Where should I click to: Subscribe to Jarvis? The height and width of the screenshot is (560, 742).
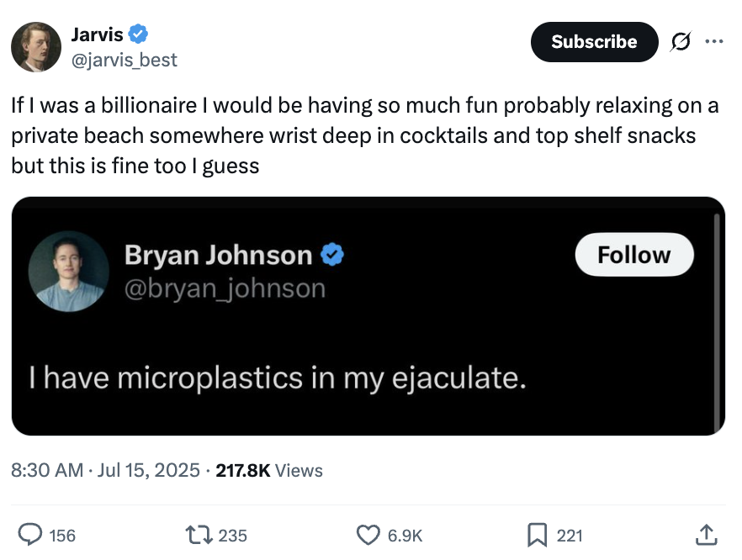point(594,41)
